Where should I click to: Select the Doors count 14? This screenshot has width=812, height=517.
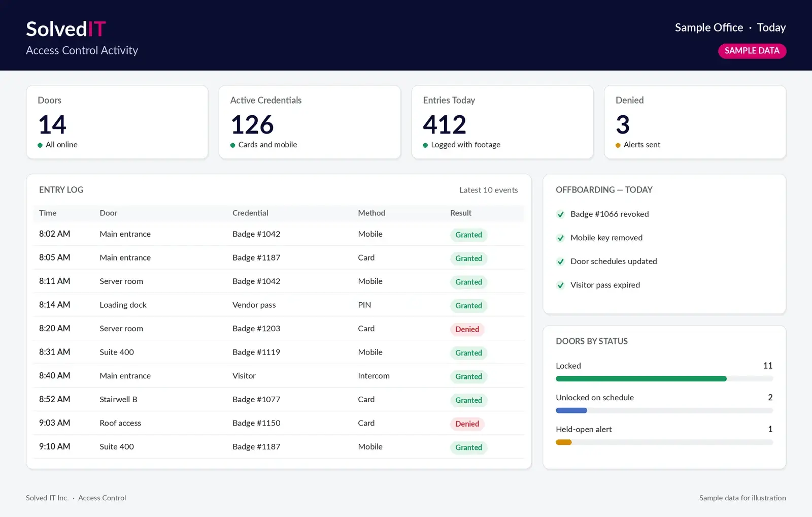click(52, 124)
